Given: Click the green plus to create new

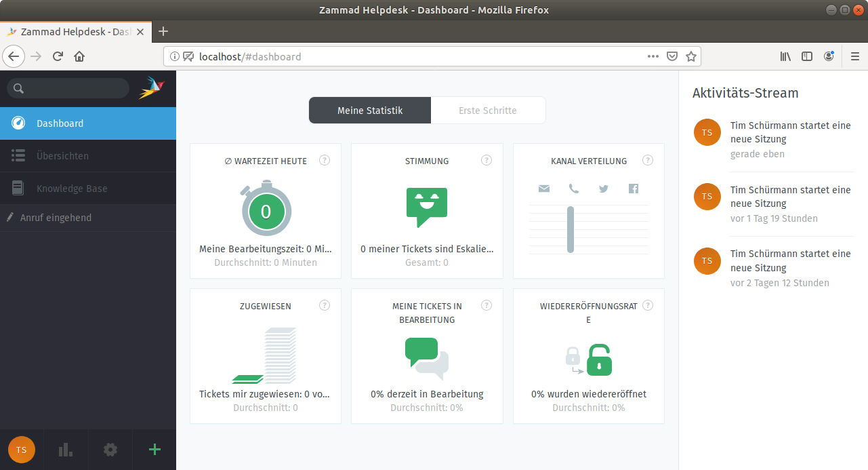Looking at the screenshot, I should [154, 449].
